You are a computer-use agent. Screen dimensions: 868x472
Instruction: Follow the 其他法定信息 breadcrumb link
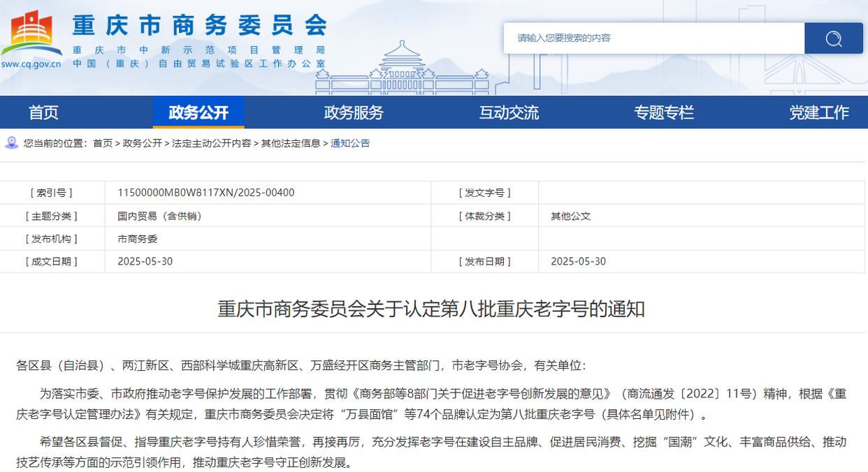point(291,143)
